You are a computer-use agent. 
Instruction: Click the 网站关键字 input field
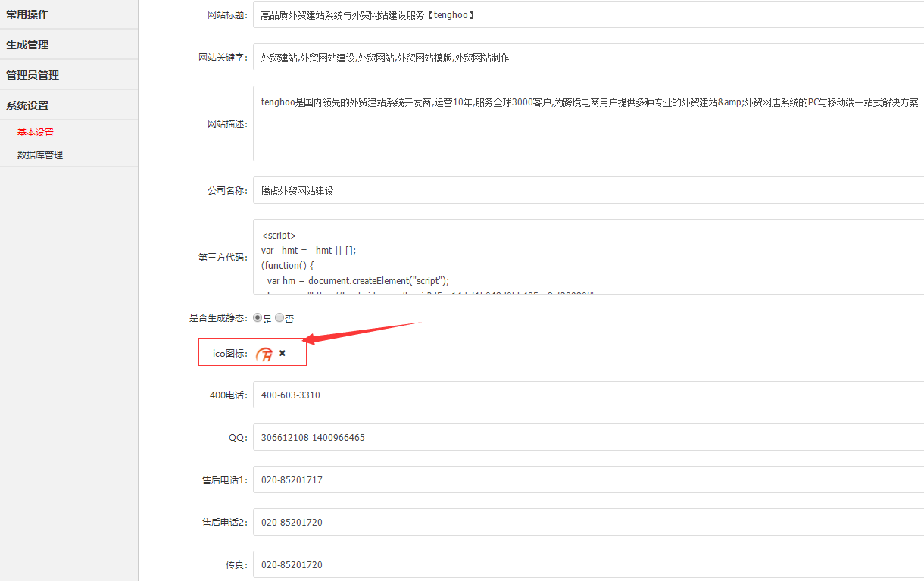click(x=454, y=57)
